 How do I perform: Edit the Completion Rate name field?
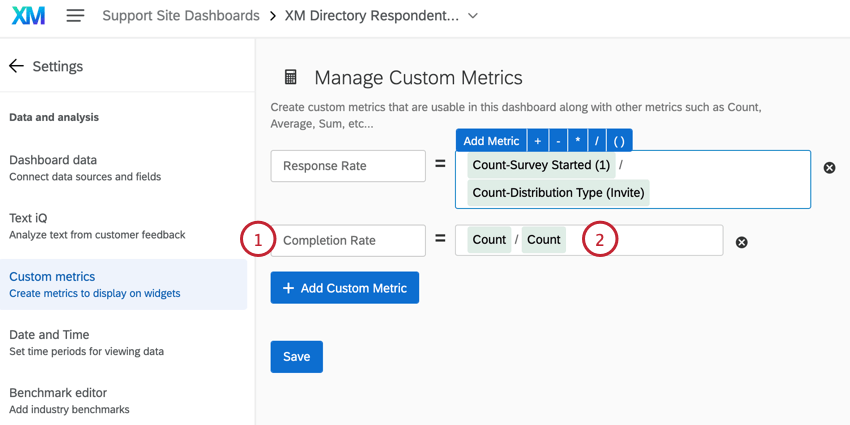pos(348,241)
